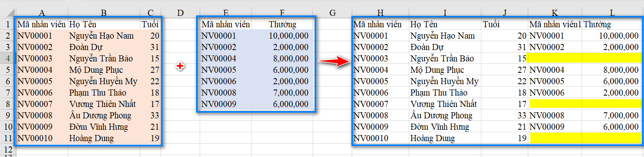The width and height of the screenshot is (644, 157).
Task: Select row header 4
Action: coord(7,59)
